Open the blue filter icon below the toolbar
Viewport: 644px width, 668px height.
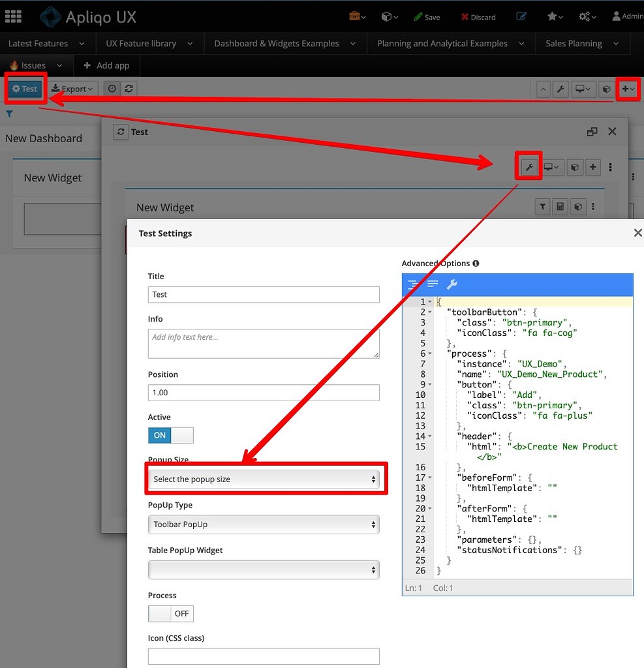[x=9, y=114]
